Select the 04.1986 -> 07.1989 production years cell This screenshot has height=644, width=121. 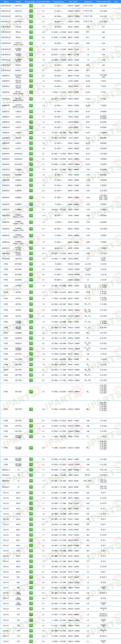59,556
